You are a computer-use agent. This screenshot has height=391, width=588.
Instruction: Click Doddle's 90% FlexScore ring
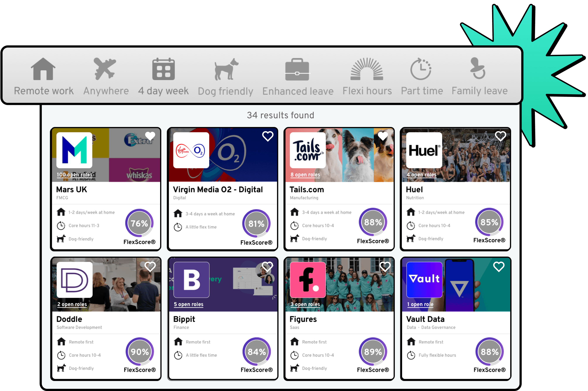(140, 352)
